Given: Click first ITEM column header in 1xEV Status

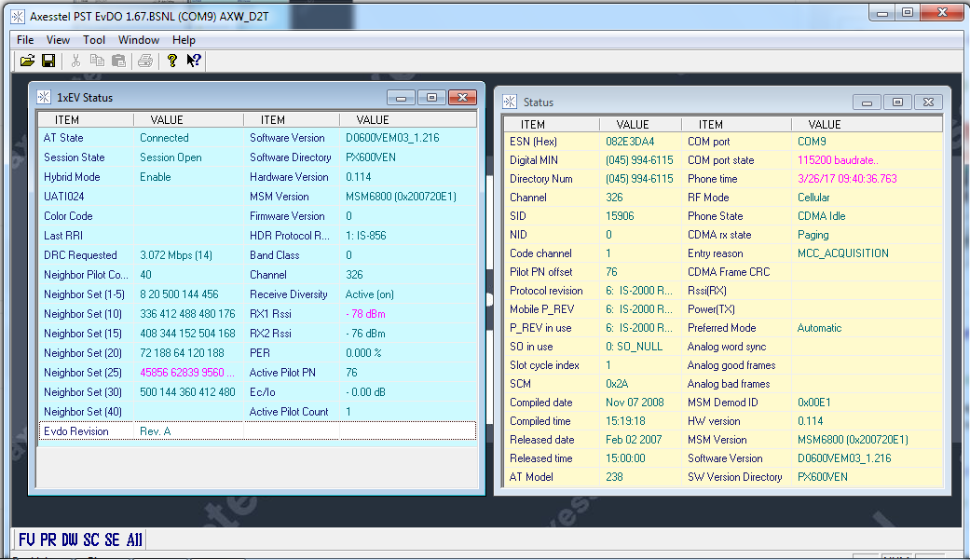Looking at the screenshot, I should [x=86, y=119].
